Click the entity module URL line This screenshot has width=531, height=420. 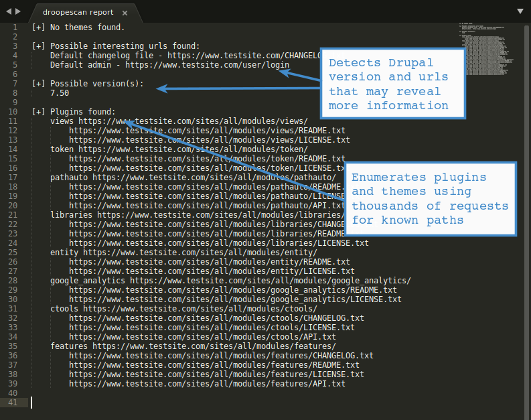click(183, 253)
